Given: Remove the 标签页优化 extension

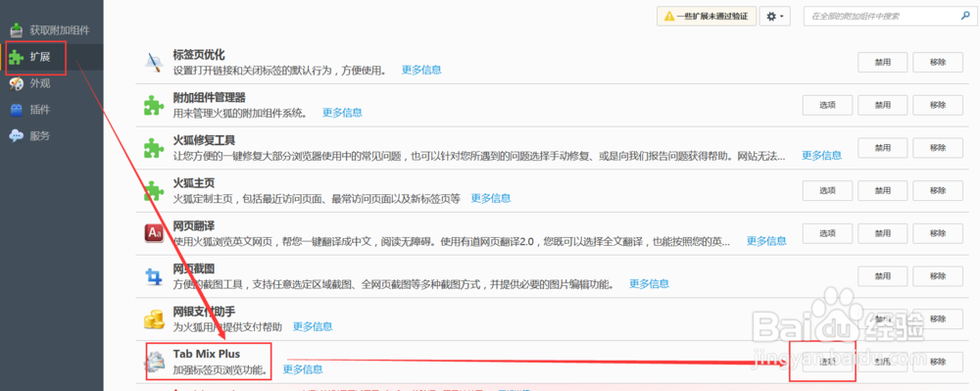Looking at the screenshot, I should point(938,63).
